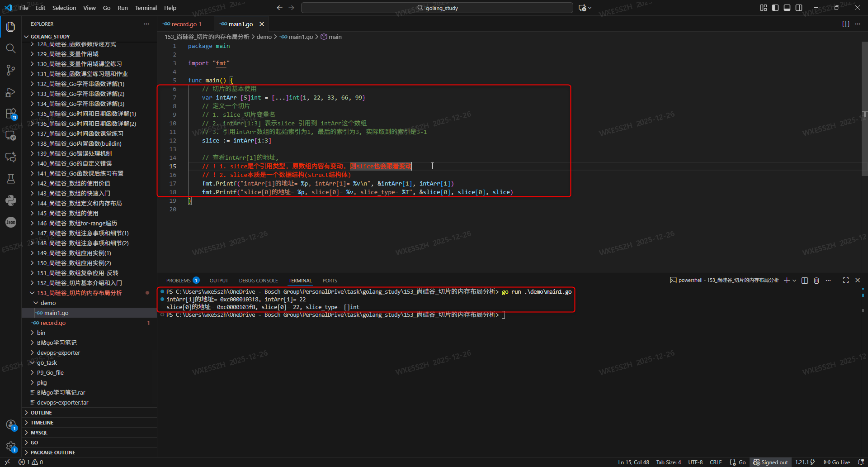The height and width of the screenshot is (467, 868).
Task: Open the Json activity bar view
Action: (x=11, y=222)
